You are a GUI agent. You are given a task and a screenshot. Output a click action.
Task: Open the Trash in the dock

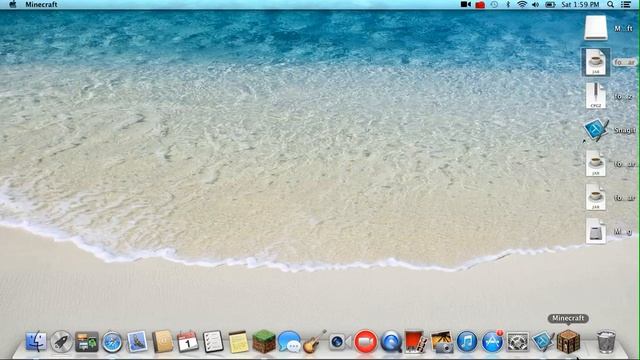pos(606,342)
